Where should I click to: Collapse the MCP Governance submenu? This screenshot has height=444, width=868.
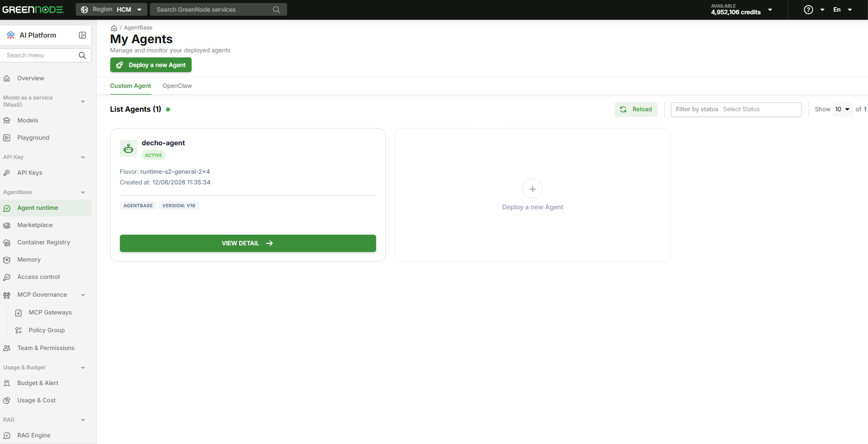[83, 295]
